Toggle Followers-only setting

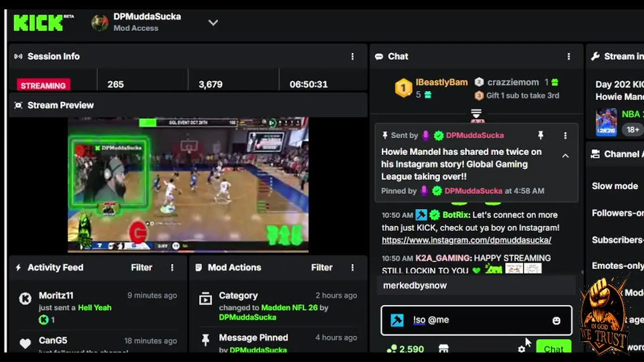pos(618,213)
